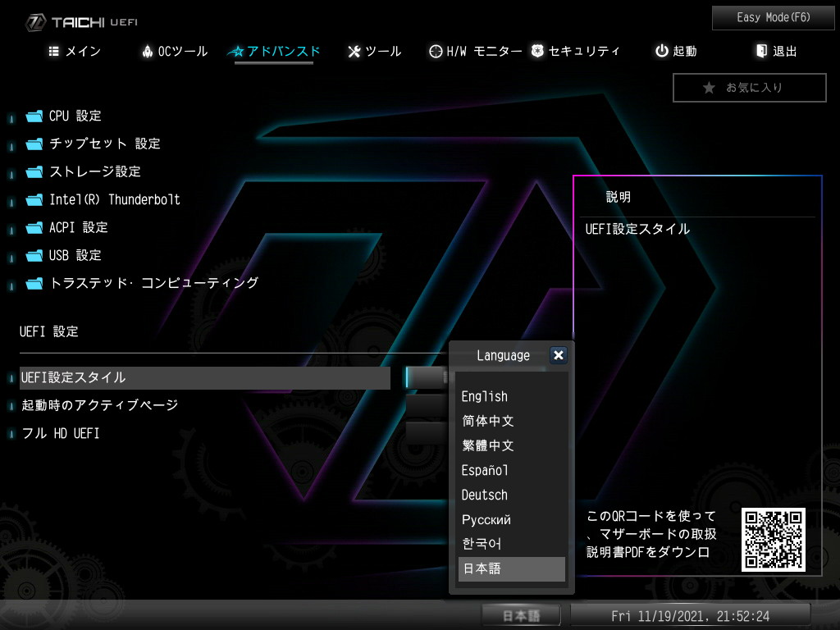Click the セキュリティ shield icon
The image size is (840, 630).
537,51
